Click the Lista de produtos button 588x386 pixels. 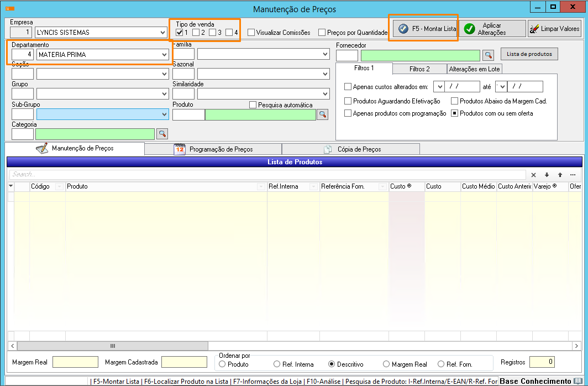coord(529,54)
